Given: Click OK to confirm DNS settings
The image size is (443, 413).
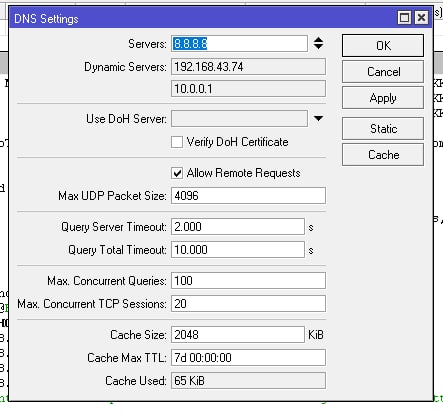Looking at the screenshot, I should tap(383, 45).
